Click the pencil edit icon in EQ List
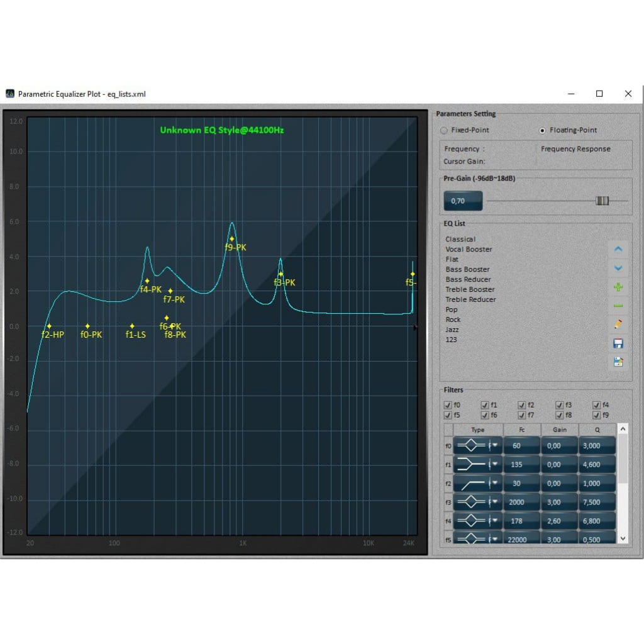This screenshot has height=644, width=644. click(x=618, y=325)
